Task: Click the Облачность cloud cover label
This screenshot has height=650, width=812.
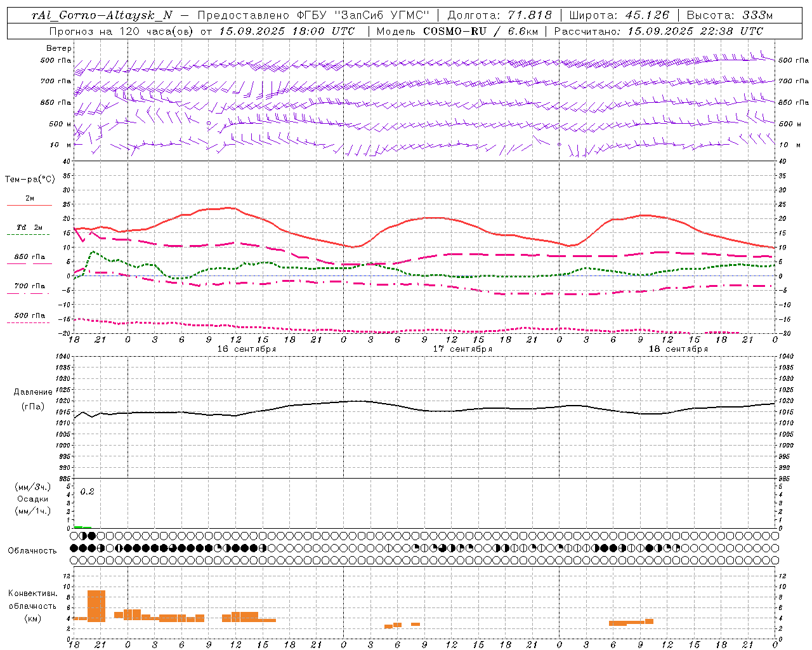Action: click(32, 550)
